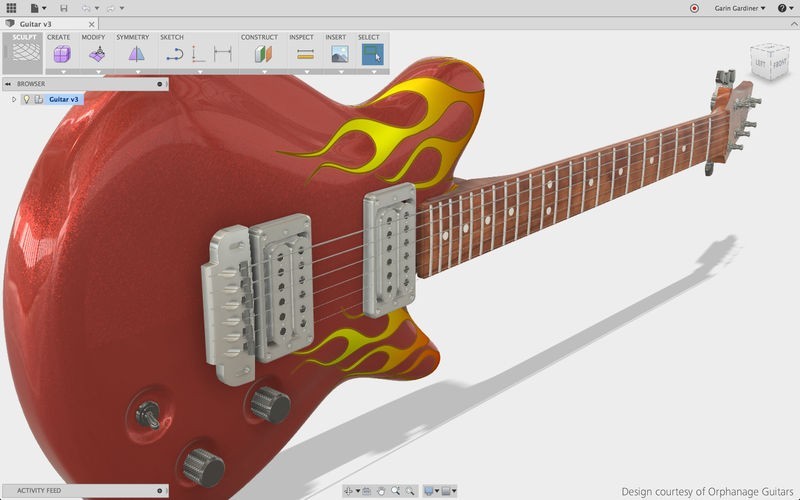Image resolution: width=800 pixels, height=500 pixels.
Task: Click the Symmetry mirror icon
Action: point(136,54)
